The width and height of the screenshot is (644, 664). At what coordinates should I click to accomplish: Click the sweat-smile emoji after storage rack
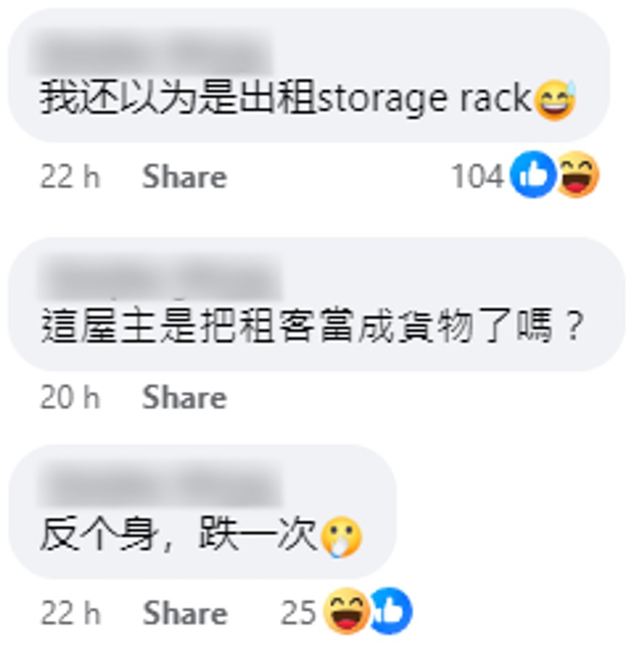pos(555,100)
